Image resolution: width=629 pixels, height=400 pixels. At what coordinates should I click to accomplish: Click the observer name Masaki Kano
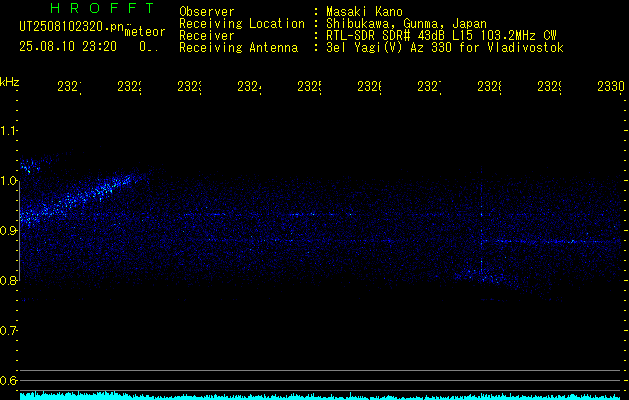pyautogui.click(x=364, y=12)
